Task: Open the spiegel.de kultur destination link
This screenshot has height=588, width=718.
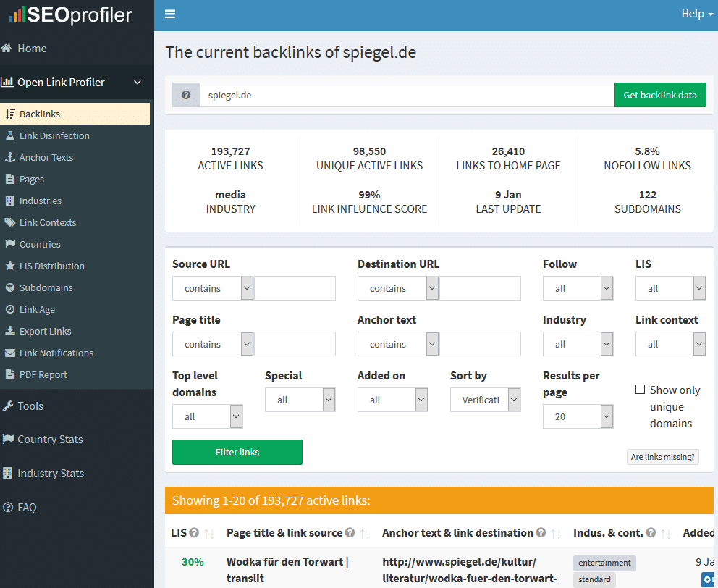Action: pyautogui.click(x=469, y=570)
